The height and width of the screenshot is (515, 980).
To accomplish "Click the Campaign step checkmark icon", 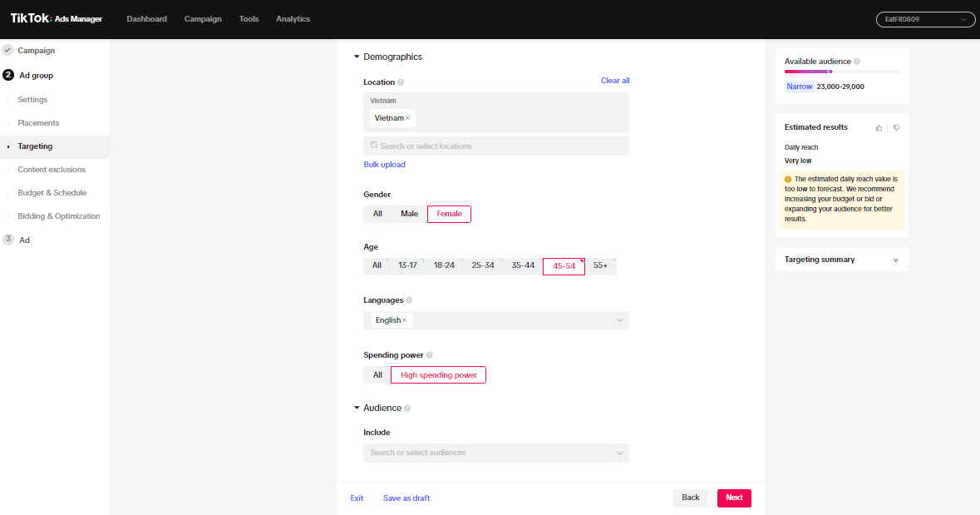I will (7, 50).
